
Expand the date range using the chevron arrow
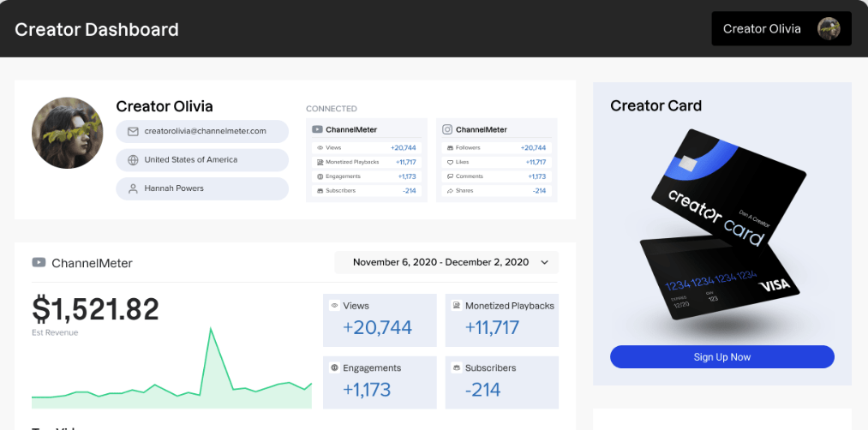545,262
